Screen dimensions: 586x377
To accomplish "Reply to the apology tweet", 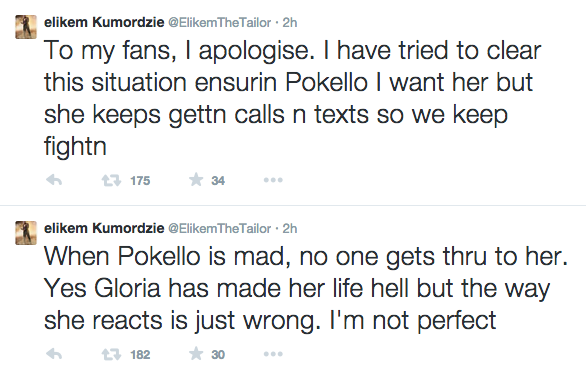I will coord(54,180).
